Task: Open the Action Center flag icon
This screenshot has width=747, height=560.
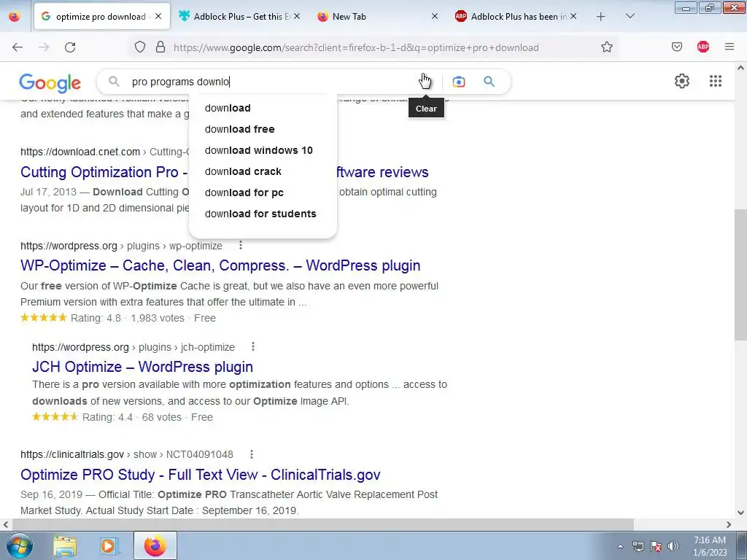Action: (x=656, y=546)
